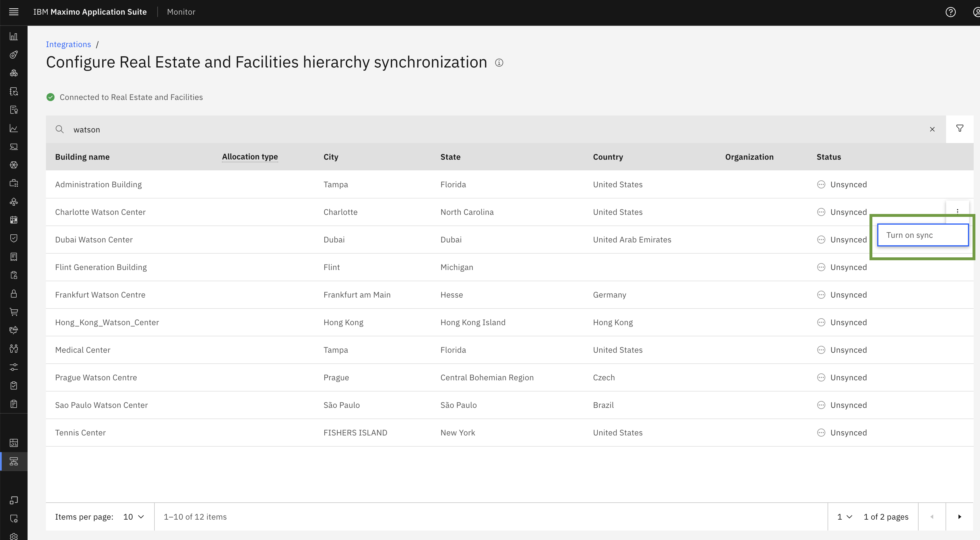
Task: Click Central Bohemian Region state cell
Action: click(x=487, y=377)
